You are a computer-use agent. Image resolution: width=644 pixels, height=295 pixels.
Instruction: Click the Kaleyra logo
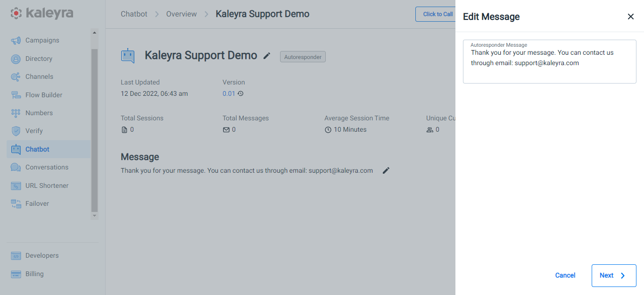(x=42, y=13)
